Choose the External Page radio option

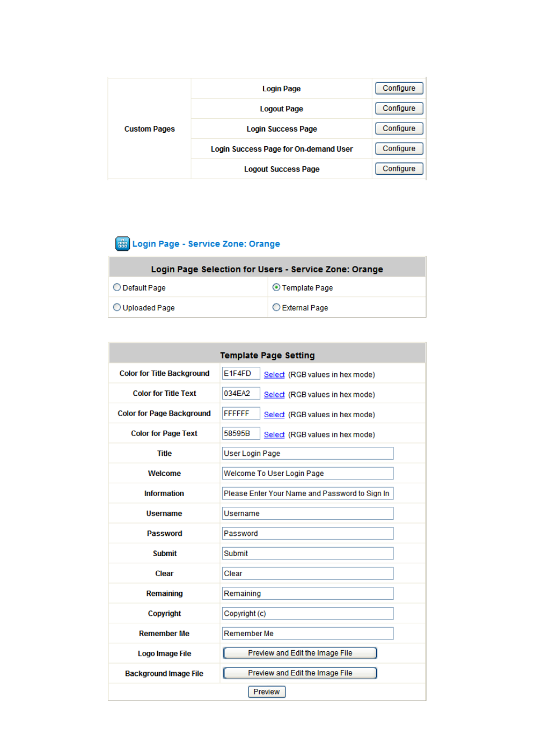[x=277, y=307]
